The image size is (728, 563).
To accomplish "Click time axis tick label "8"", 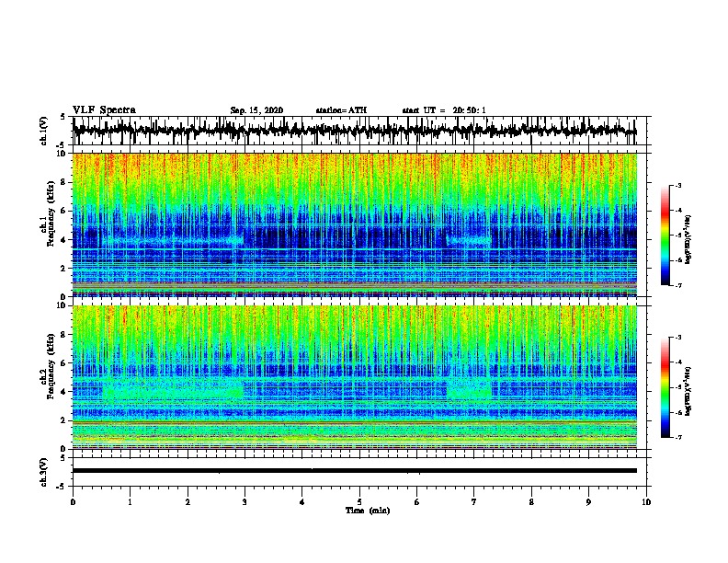I will click(x=531, y=502).
